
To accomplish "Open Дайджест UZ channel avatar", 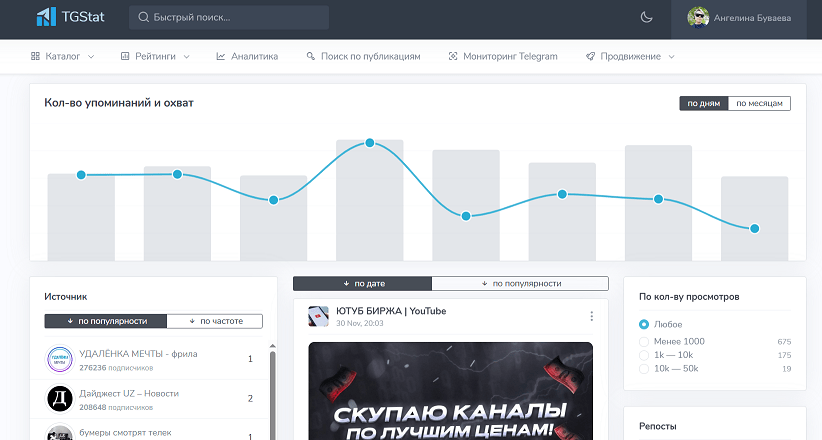I will 60,399.
